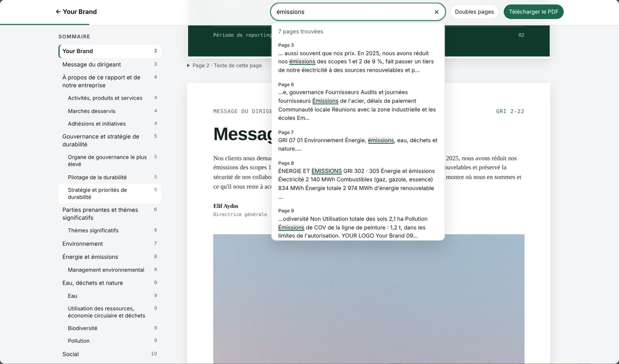Jump to Marchés desservis
Screen dimensions: 619x364
click(110, 111)
